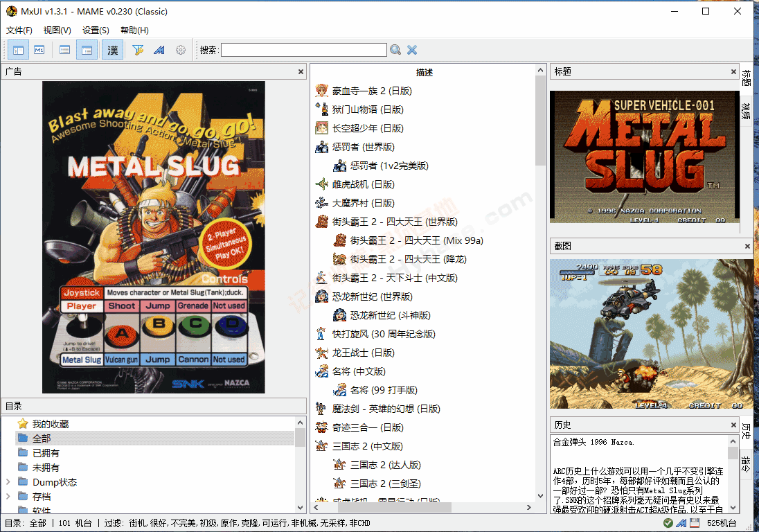
Task: Select 长空超少年 (日版) game icon
Action: coord(321,128)
